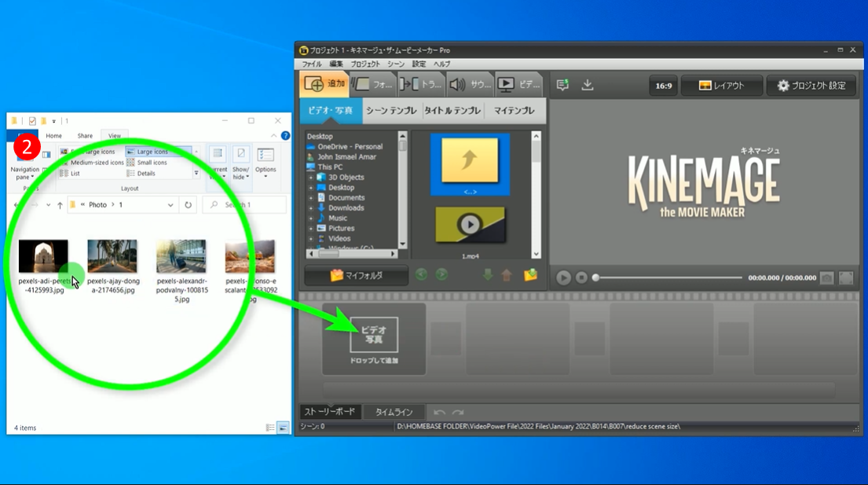Click the download arrow icon in Kinemage toolbar
Image resolution: width=868 pixels, height=485 pixels.
(x=587, y=85)
